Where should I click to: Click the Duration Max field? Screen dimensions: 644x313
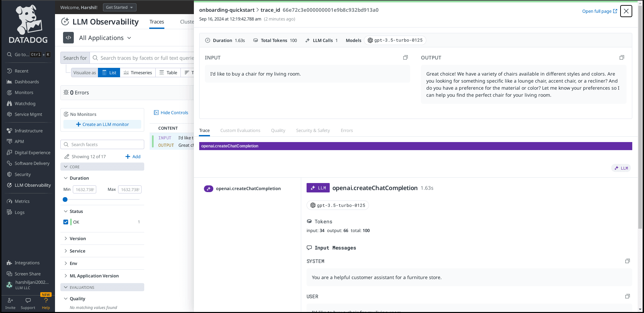coord(130,189)
